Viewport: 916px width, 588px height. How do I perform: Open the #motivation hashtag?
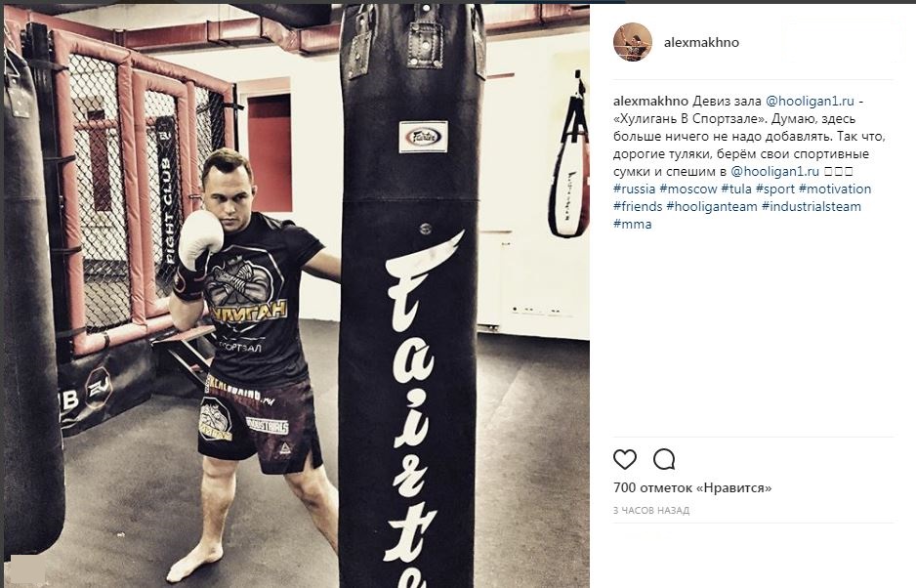[x=835, y=189]
